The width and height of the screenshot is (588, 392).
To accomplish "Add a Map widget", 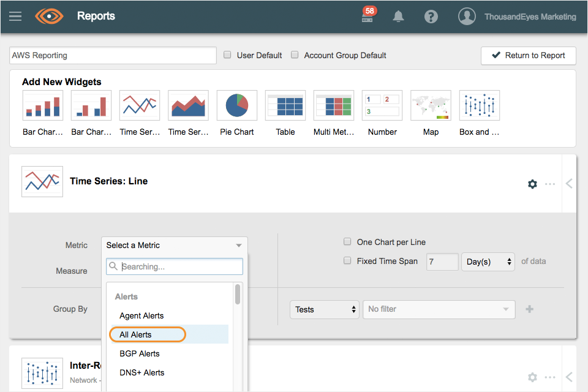I will coord(431,106).
